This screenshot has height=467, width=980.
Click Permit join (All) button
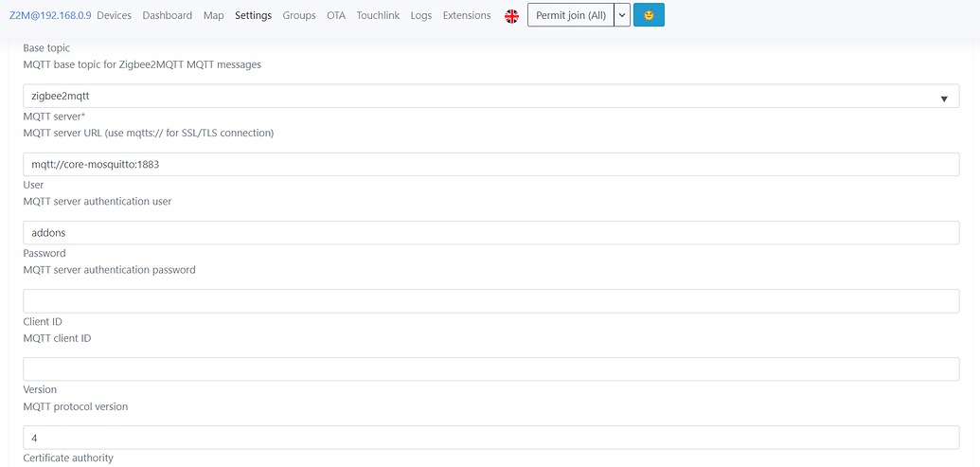(x=571, y=15)
